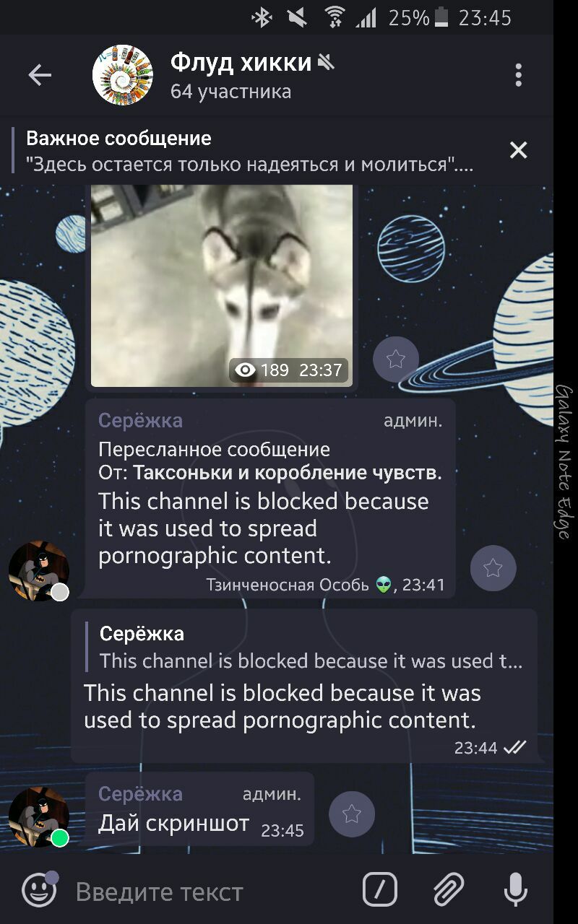Screen dimensions: 578x924
Task: Attach a file with the paperclip icon
Action: (448, 890)
